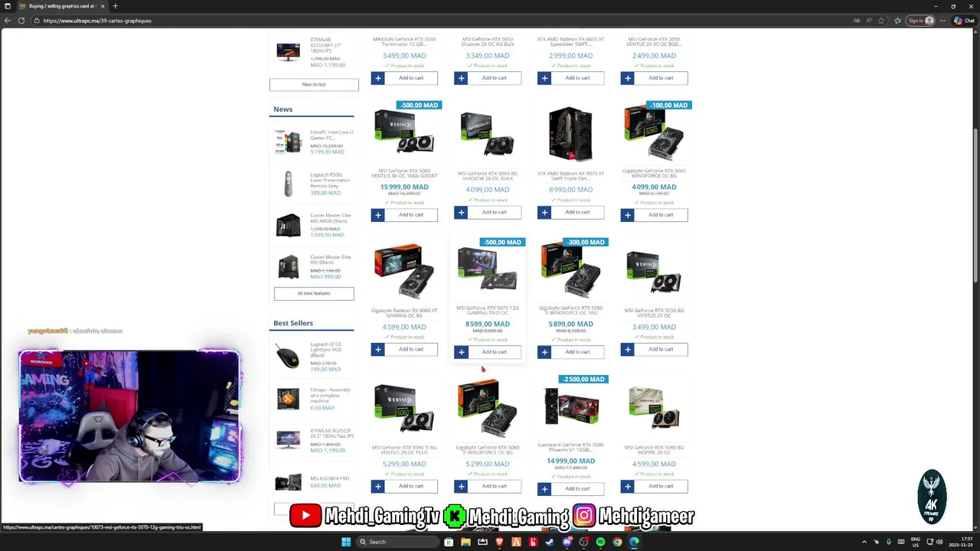Close the graphics card browser tab
This screenshot has width=980, height=551.
103,6
